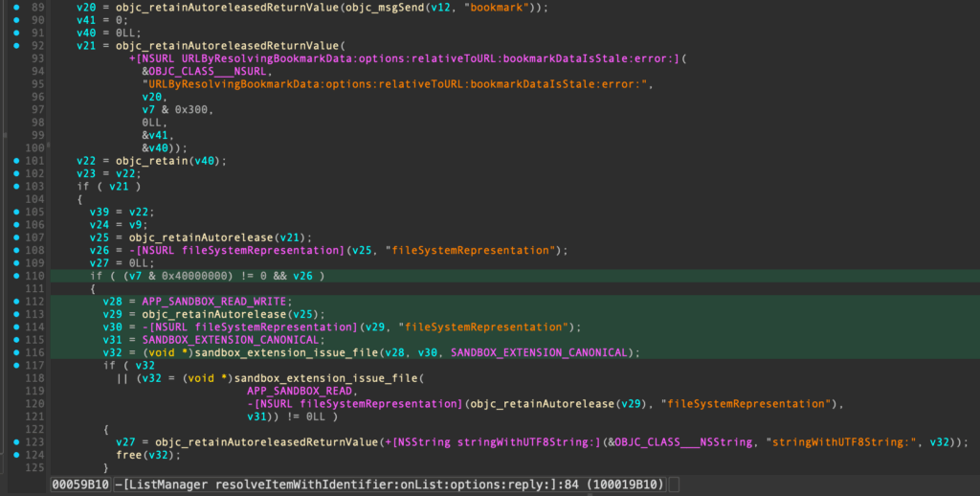This screenshot has height=496, width=980.
Task: Toggle breakpoint dot on line 116
Action: coord(17,352)
